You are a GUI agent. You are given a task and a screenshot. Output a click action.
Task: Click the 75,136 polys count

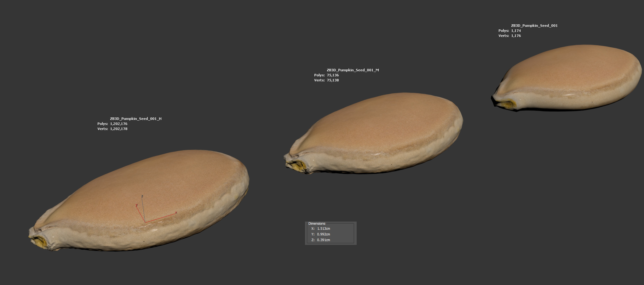tap(333, 75)
